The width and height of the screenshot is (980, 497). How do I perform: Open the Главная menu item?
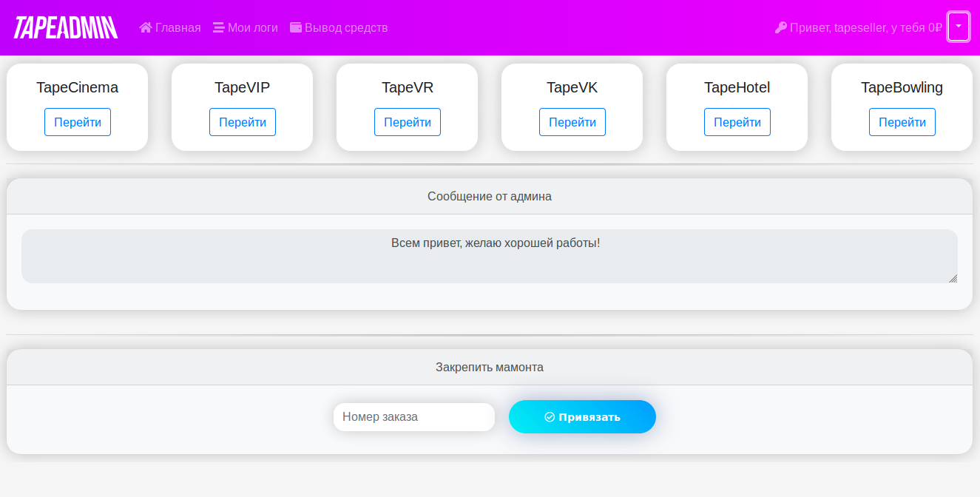(x=178, y=27)
